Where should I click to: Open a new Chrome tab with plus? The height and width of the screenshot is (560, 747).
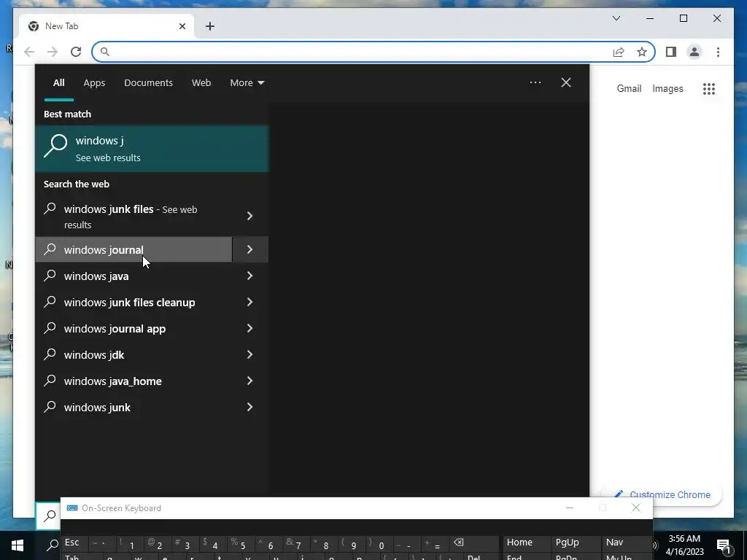coord(210,26)
